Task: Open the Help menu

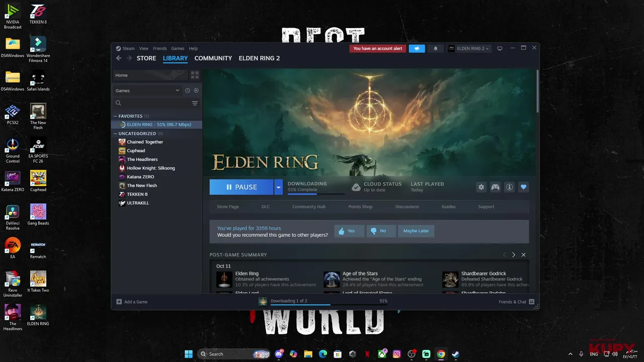Action: pos(193,49)
